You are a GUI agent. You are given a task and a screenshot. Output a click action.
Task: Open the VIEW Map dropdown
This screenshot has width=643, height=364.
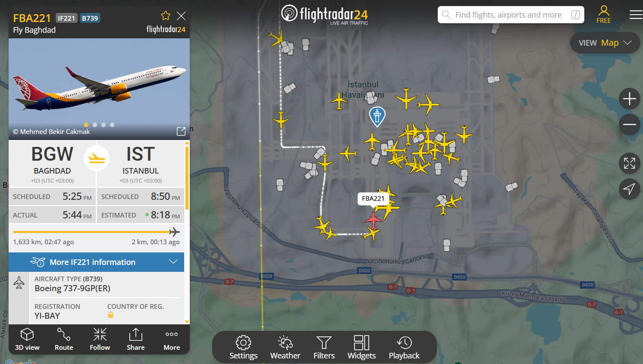click(x=605, y=43)
